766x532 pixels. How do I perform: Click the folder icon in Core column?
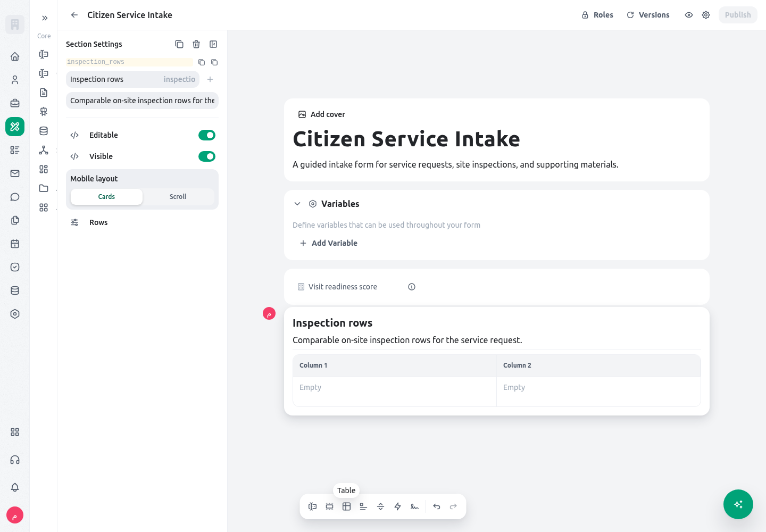tap(44, 188)
